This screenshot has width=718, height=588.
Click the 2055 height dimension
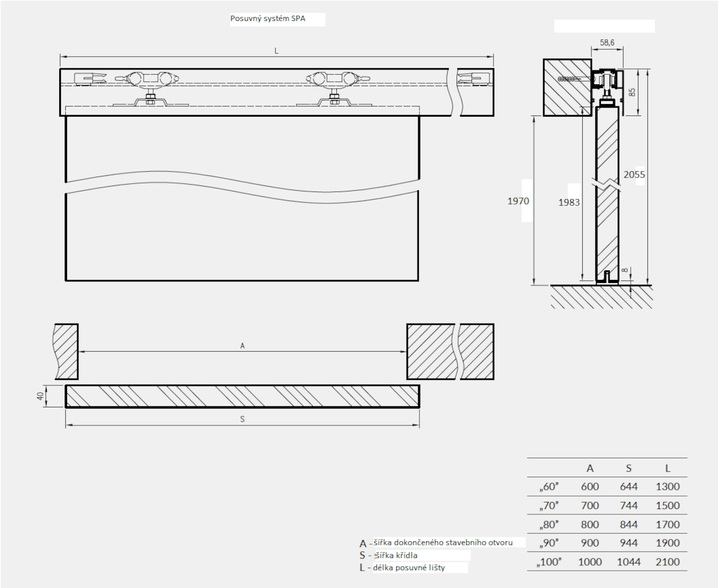coord(633,175)
